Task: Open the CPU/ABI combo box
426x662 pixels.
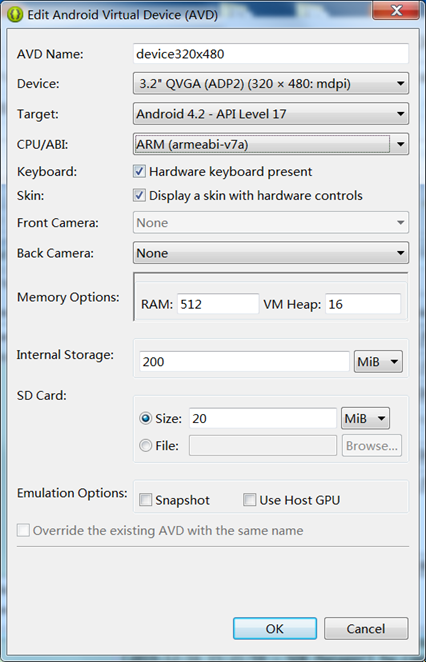Action: pos(271,144)
